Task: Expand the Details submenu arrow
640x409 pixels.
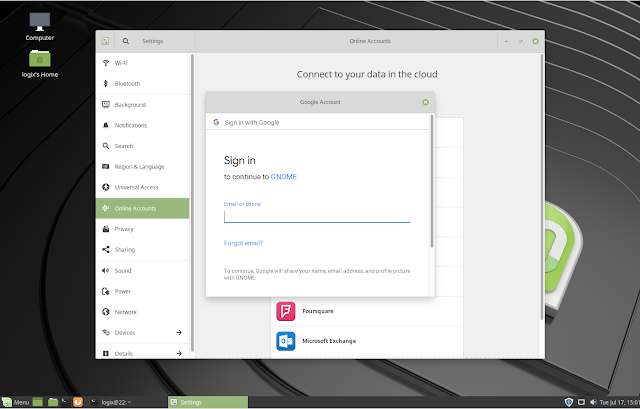Action: pyautogui.click(x=179, y=352)
